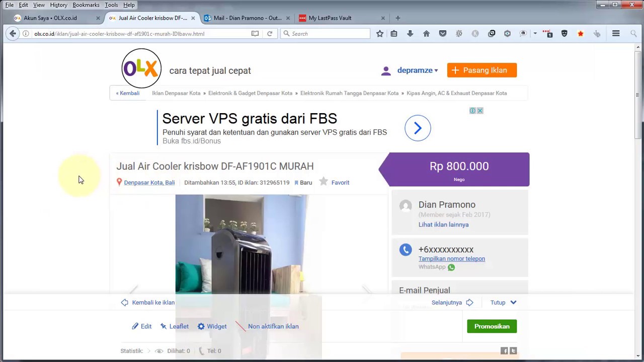Screen dimensions: 644x362
Task: Open the View menu
Action: (x=39, y=5)
